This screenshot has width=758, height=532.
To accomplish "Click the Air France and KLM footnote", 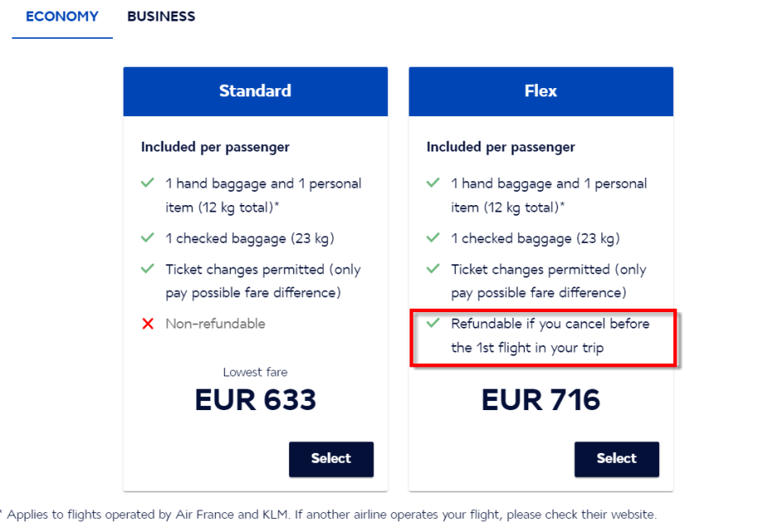I will tap(330, 515).
